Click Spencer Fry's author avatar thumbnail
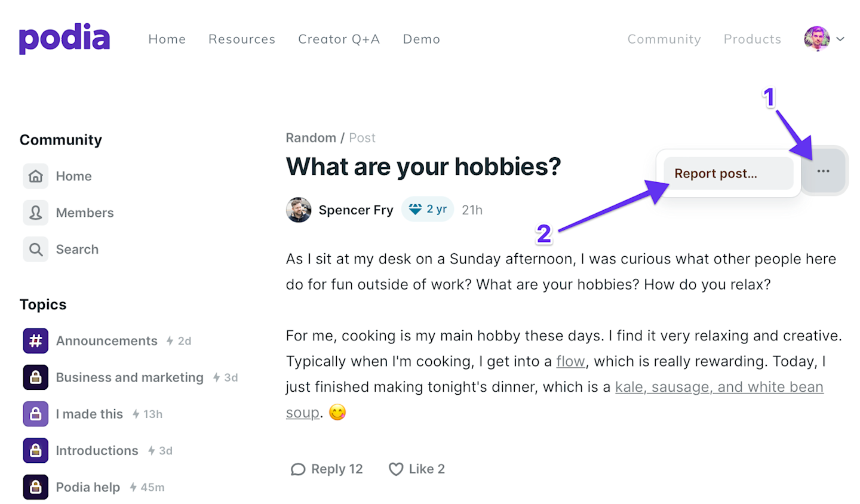The width and height of the screenshot is (860, 504). tap(299, 210)
